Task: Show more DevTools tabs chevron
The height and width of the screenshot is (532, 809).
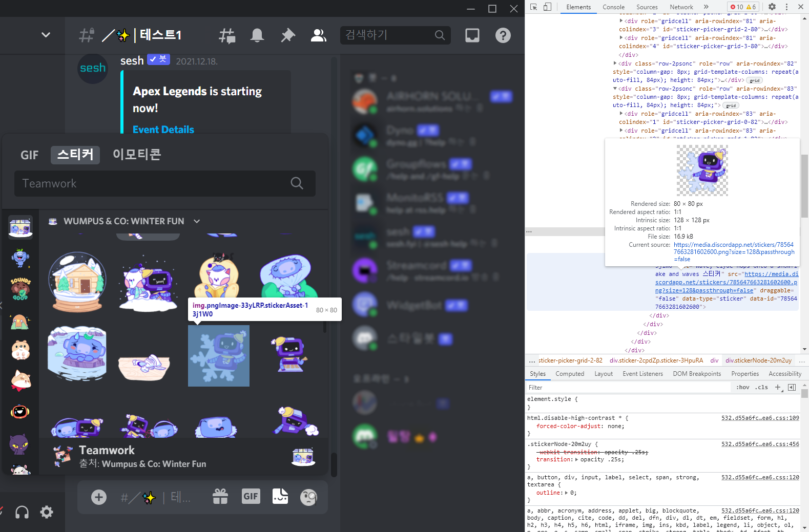Action: [x=706, y=7]
